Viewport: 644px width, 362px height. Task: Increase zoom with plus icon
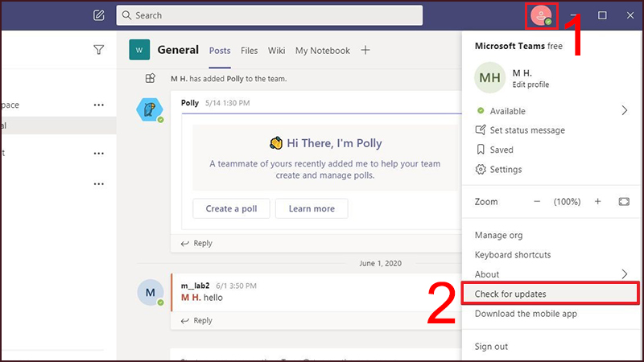(x=597, y=202)
